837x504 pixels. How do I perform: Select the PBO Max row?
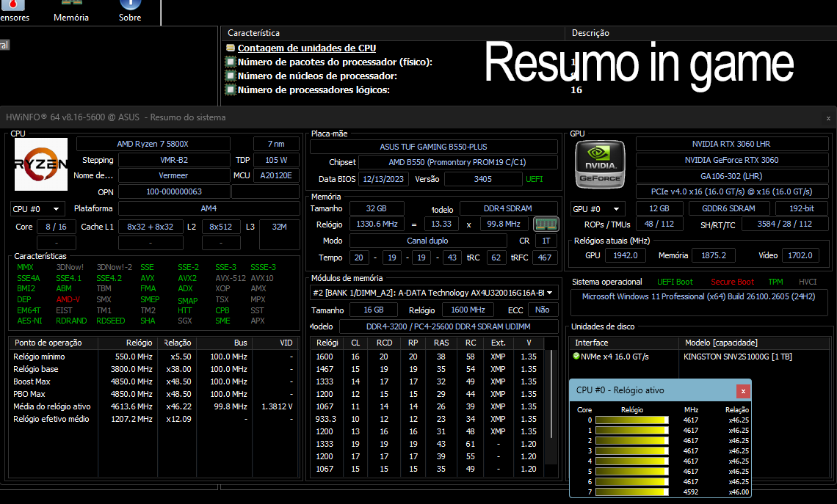(x=153, y=394)
